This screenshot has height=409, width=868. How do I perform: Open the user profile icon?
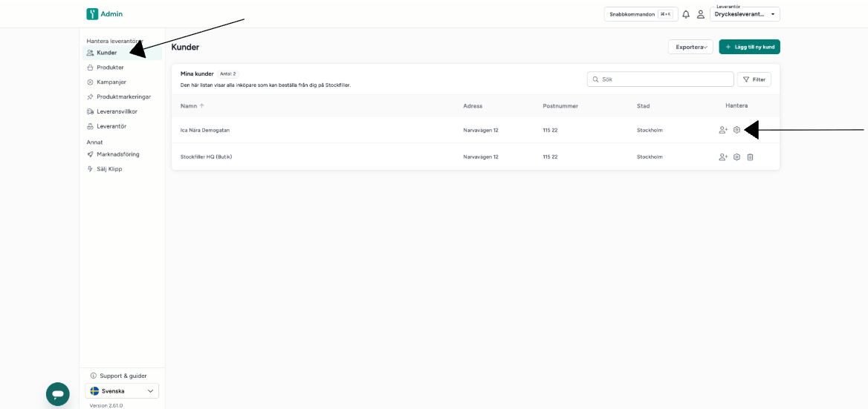click(700, 14)
